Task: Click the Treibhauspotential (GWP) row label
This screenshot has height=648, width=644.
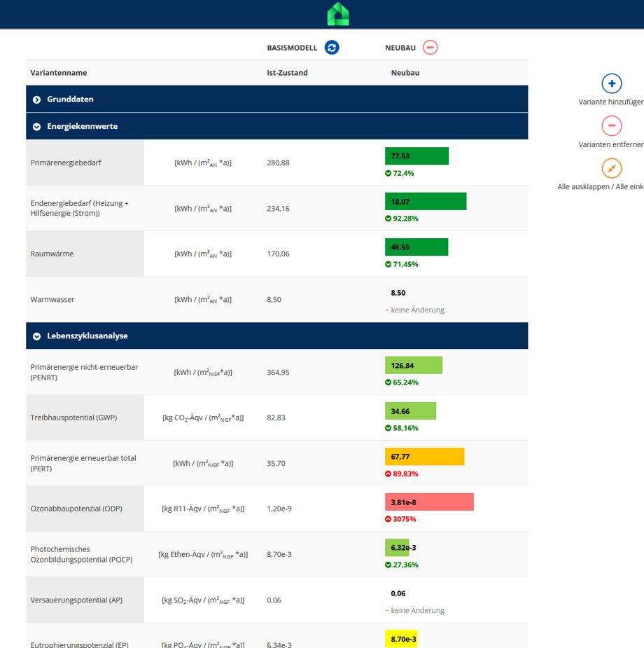Action: coord(73,418)
